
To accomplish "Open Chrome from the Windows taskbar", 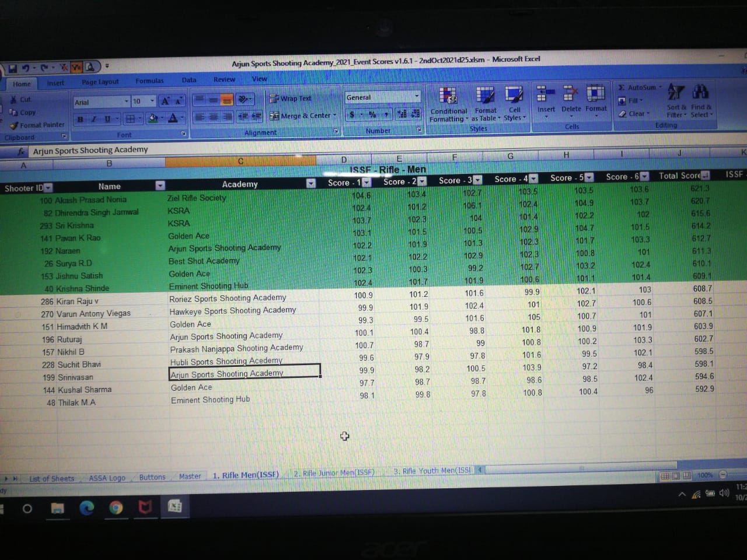I will tap(116, 508).
